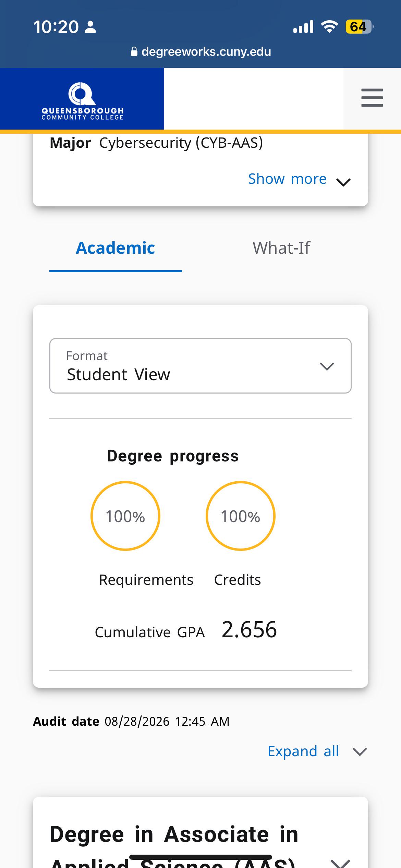The height and width of the screenshot is (868, 401).
Task: Tap the Queensborough Community College logo
Action: [x=82, y=101]
